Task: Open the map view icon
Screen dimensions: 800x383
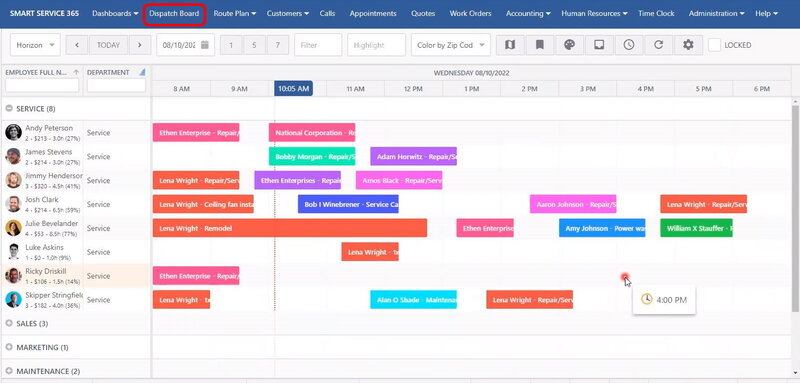Action: (x=510, y=45)
